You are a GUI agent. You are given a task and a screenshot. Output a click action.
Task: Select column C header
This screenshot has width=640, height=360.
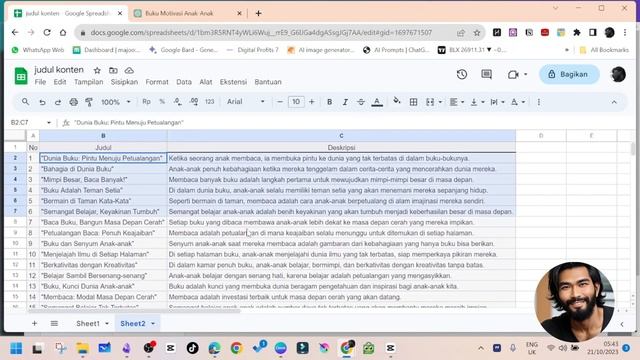click(341, 136)
